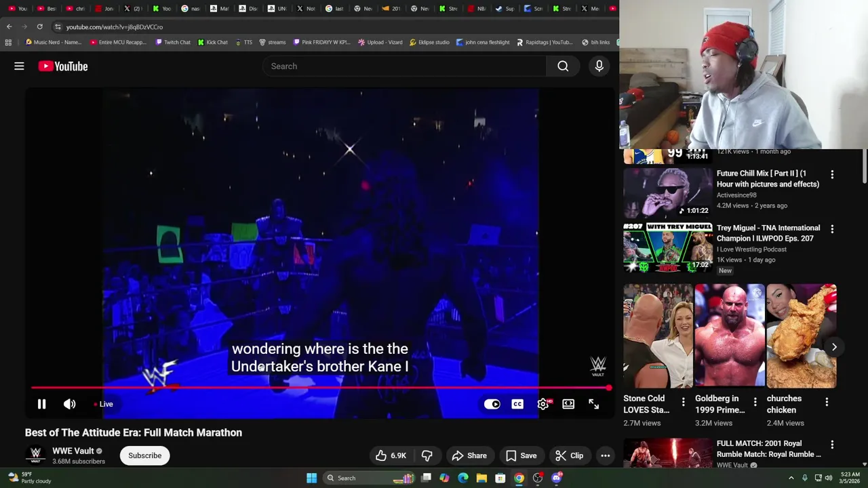
Task: Toggle closed captions CC
Action: [x=517, y=404]
